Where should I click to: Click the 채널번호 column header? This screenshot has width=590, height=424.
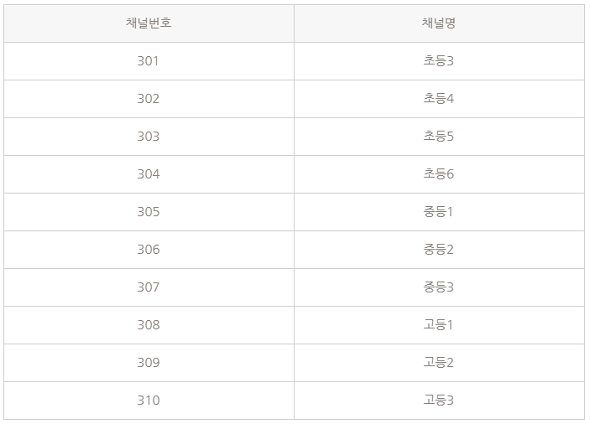[149, 23]
